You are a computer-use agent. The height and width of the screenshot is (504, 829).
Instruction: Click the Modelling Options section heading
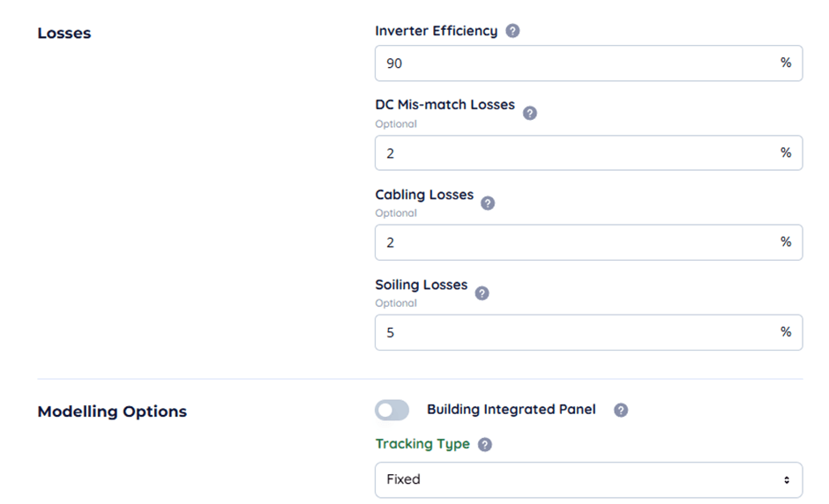tap(112, 411)
